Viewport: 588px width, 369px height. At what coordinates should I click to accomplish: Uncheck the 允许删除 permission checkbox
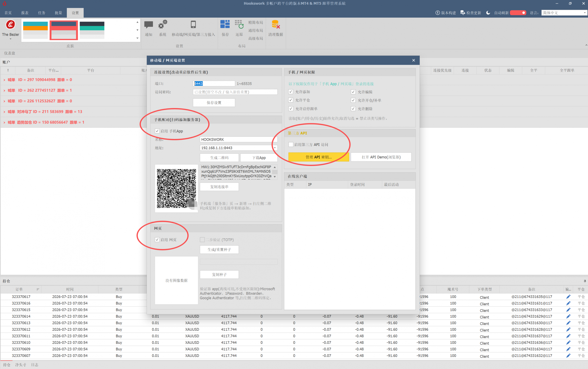point(353,108)
